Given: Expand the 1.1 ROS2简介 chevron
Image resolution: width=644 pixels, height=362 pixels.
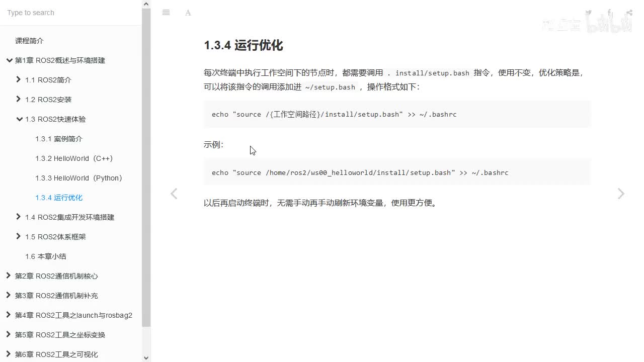Looking at the screenshot, I should pyautogui.click(x=19, y=79).
